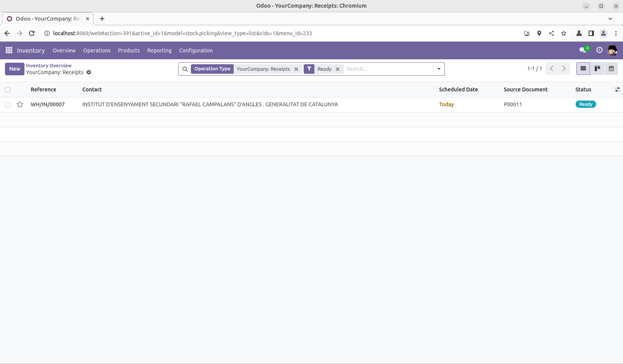Open the Configuration menu
Screen dimensions: 623x364
[x=196, y=50]
